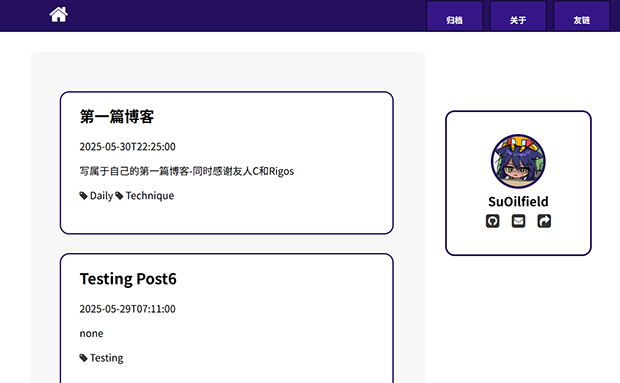Viewport: 620px width, 383px height.
Task: Open the 关于 about page
Action: [518, 16]
